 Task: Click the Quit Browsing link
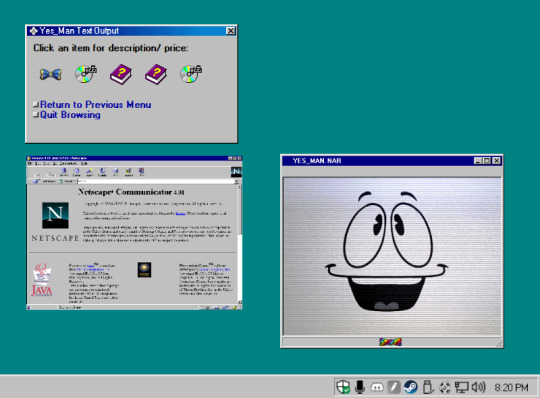tap(70, 115)
